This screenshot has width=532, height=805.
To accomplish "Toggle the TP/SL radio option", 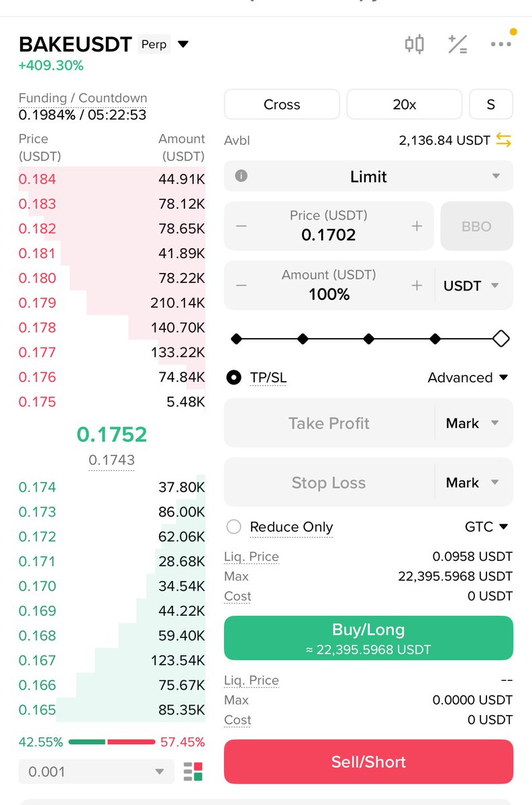I will [234, 378].
